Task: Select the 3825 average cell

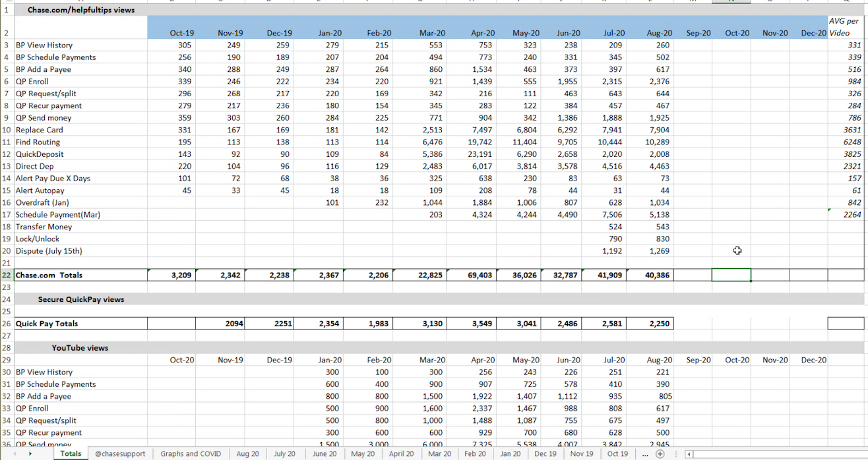Action: click(846, 154)
